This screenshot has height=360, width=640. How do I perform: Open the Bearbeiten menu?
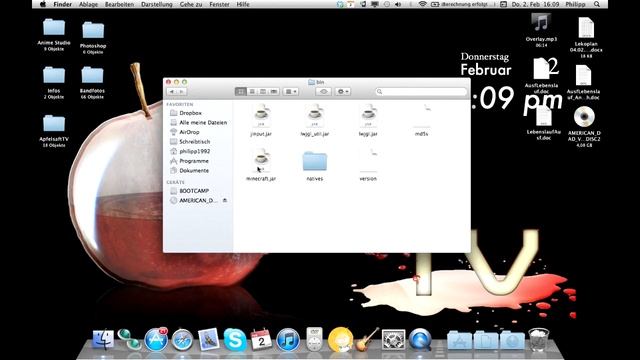tap(119, 4)
